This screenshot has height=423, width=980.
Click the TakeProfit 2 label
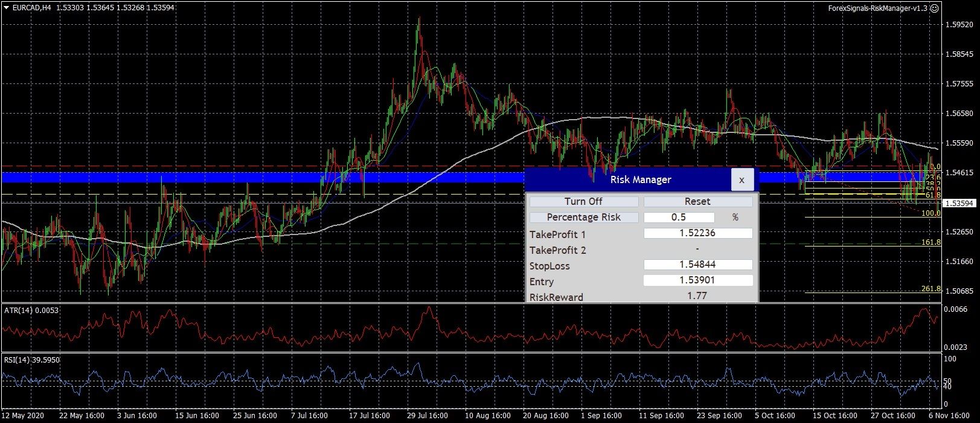pyautogui.click(x=557, y=250)
